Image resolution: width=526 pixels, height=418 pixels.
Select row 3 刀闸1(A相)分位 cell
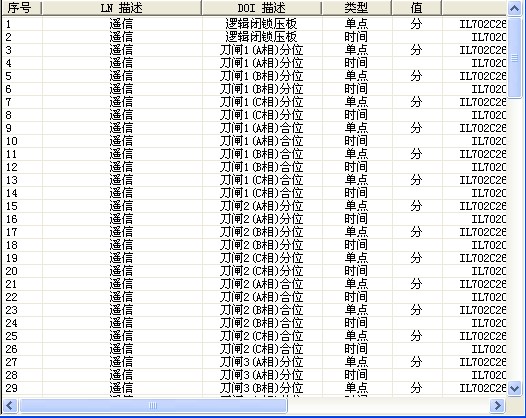tap(262, 50)
